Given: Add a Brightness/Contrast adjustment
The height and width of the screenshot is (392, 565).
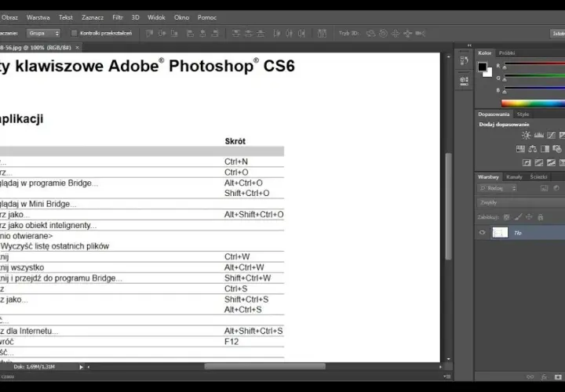Looking at the screenshot, I should (526, 136).
